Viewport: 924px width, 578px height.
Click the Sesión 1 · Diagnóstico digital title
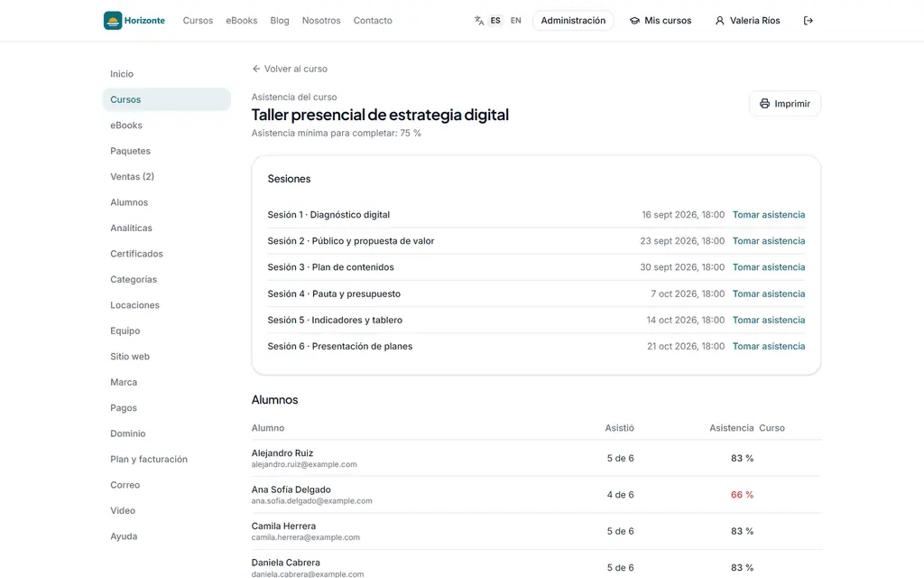(x=328, y=215)
